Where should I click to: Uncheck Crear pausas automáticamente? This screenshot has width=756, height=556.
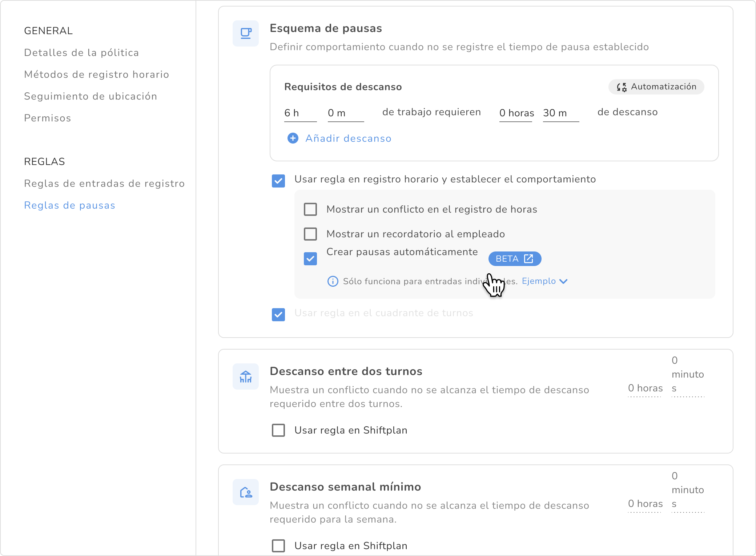click(310, 259)
